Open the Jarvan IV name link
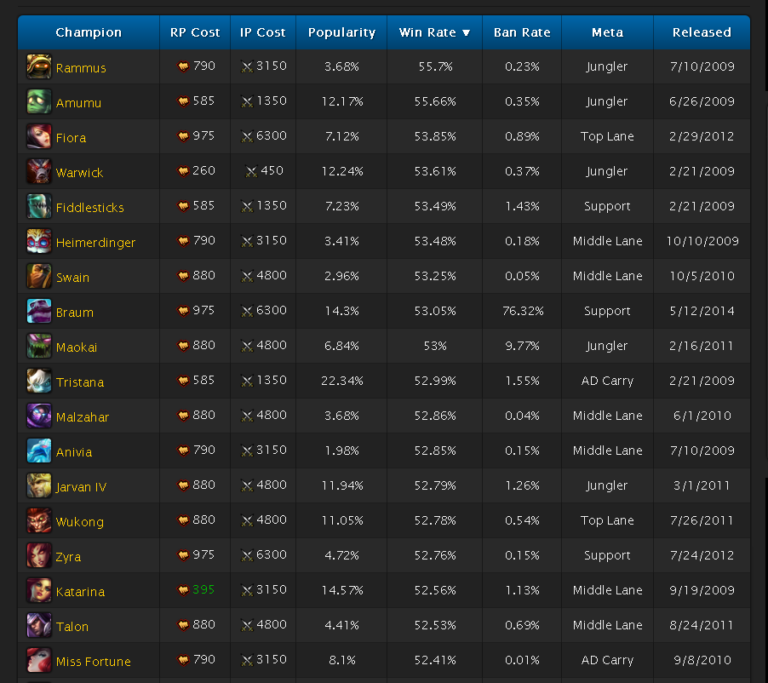The width and height of the screenshot is (768, 683). pos(81,487)
